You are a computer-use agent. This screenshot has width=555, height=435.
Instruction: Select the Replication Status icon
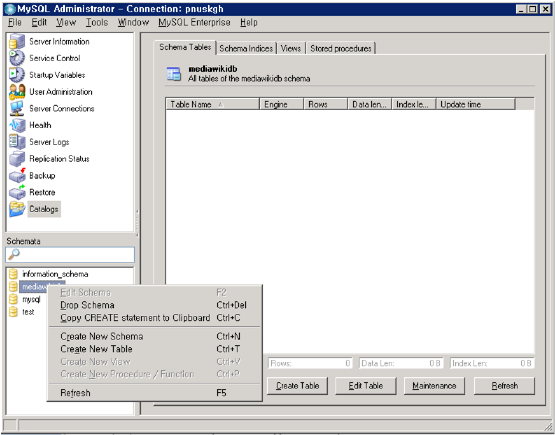[17, 159]
